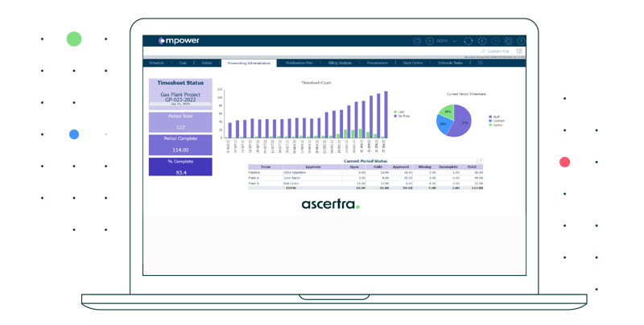This screenshot has height=325, width=644.
Task: Click the Period Total 122 tile
Action: pos(180,122)
